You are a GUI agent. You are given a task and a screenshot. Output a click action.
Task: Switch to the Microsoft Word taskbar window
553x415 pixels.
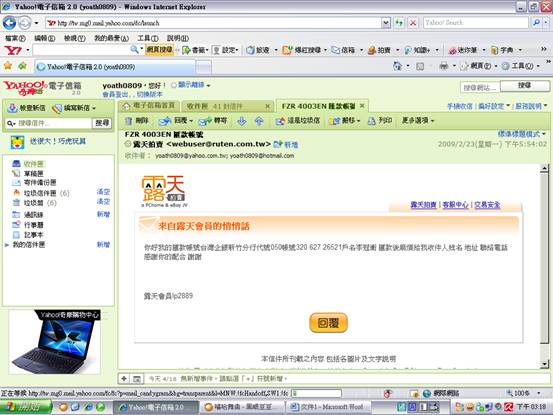coord(327,407)
